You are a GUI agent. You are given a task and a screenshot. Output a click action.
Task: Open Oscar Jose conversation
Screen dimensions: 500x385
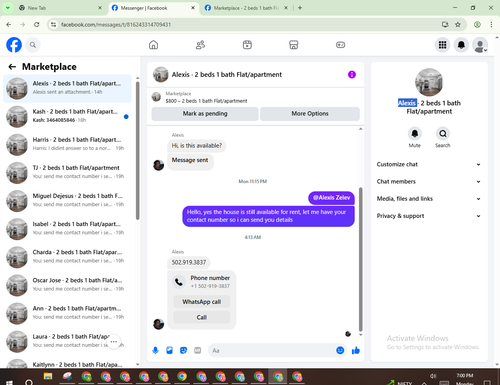click(67, 285)
